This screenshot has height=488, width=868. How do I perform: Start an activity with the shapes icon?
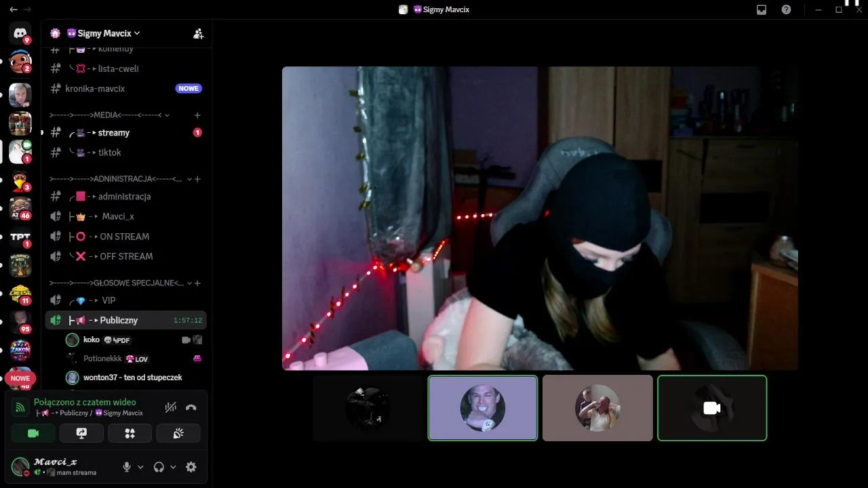(130, 433)
